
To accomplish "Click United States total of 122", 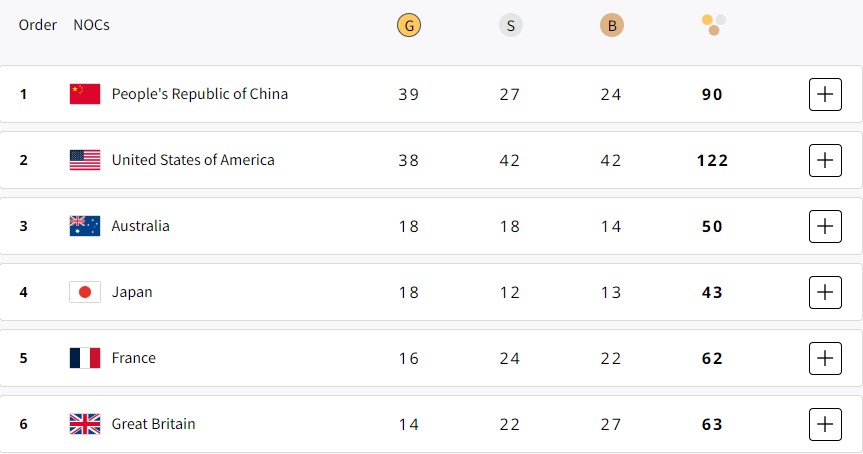I will (713, 160).
